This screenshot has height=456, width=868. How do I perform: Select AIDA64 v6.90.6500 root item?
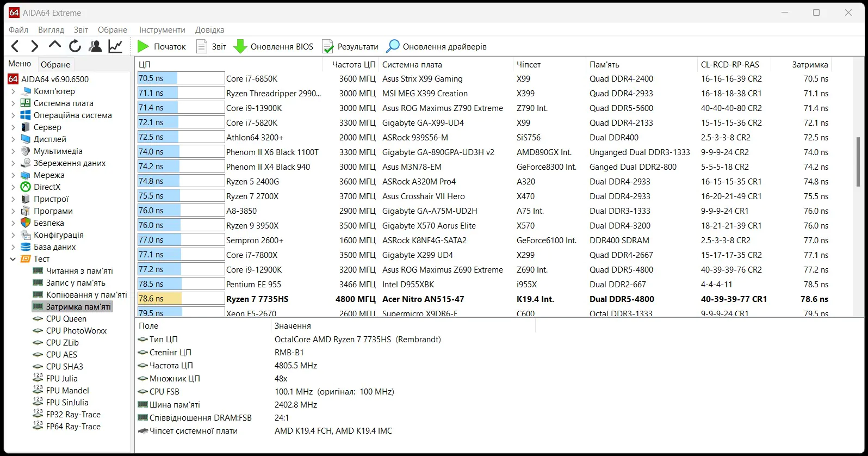pyautogui.click(x=48, y=79)
